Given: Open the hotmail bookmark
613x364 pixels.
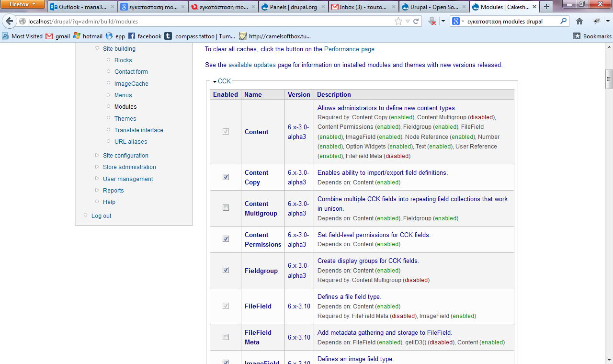Looking at the screenshot, I should point(88,36).
